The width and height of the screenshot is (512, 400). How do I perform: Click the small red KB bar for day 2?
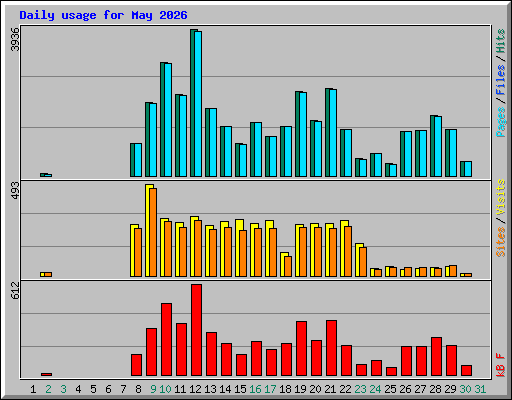point(46,374)
